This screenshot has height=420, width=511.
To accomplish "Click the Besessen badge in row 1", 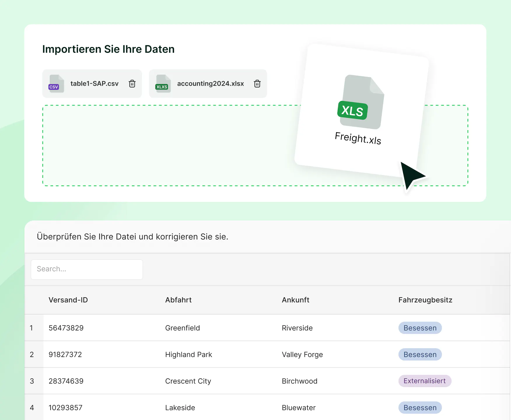I will pyautogui.click(x=420, y=328).
